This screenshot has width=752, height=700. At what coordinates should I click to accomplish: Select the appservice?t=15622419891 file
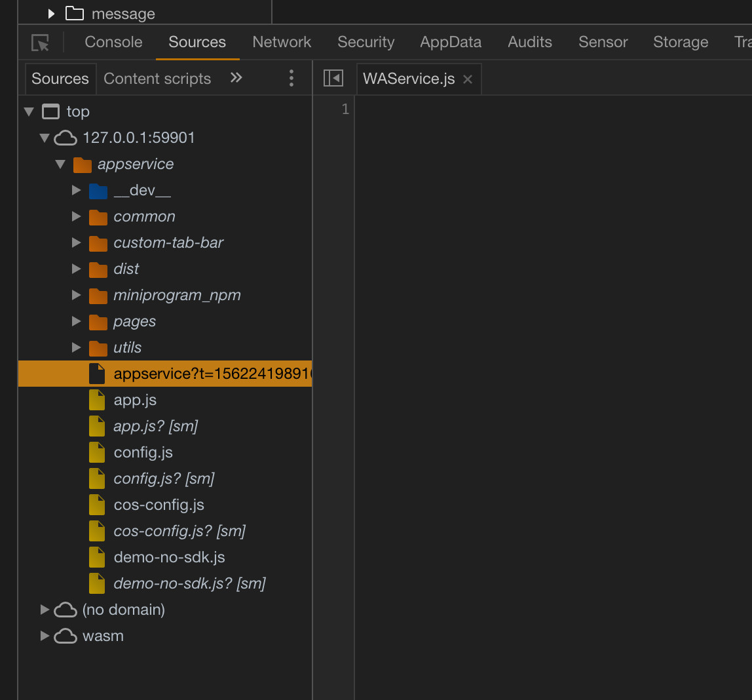point(165,374)
